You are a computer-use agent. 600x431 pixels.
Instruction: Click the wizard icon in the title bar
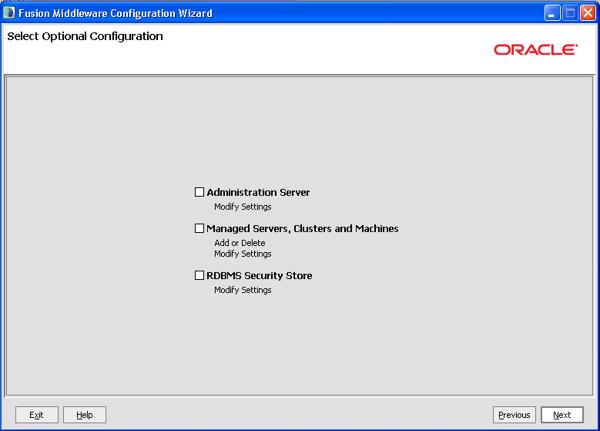[10, 11]
